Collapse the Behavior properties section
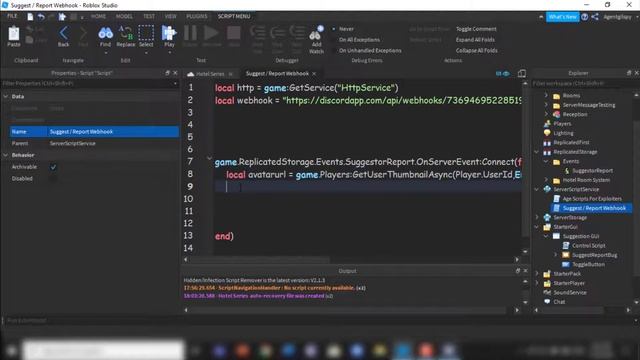640x360 pixels. coord(6,155)
